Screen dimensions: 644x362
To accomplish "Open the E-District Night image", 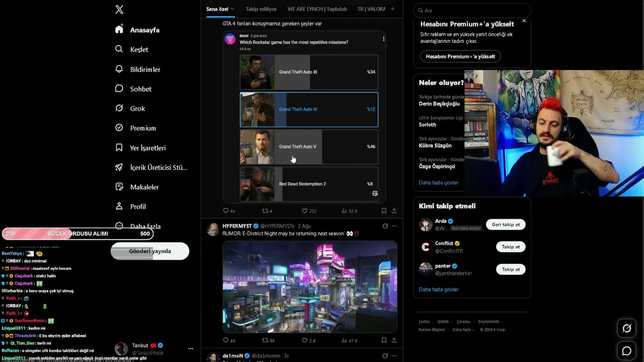I will pos(310,287).
